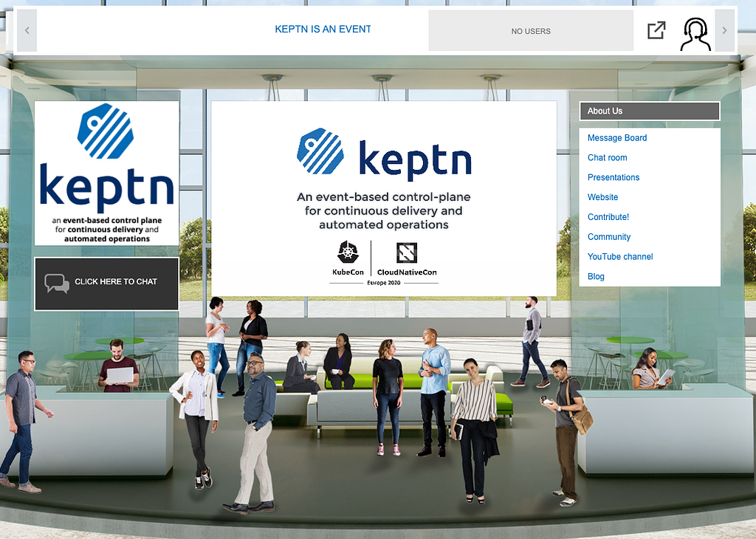
Task: Open the pop-out external link icon
Action: coord(656,30)
